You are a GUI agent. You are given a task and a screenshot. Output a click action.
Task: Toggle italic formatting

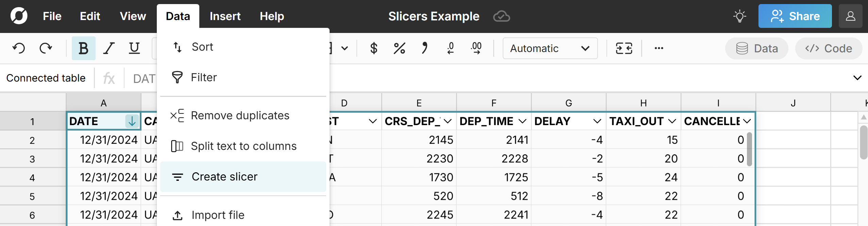point(109,48)
